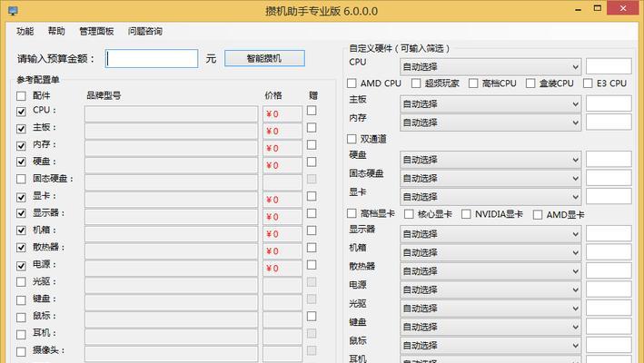The width and height of the screenshot is (644, 363).
Task: Click the filter box beside CPU dropdown
Action: coord(609,66)
